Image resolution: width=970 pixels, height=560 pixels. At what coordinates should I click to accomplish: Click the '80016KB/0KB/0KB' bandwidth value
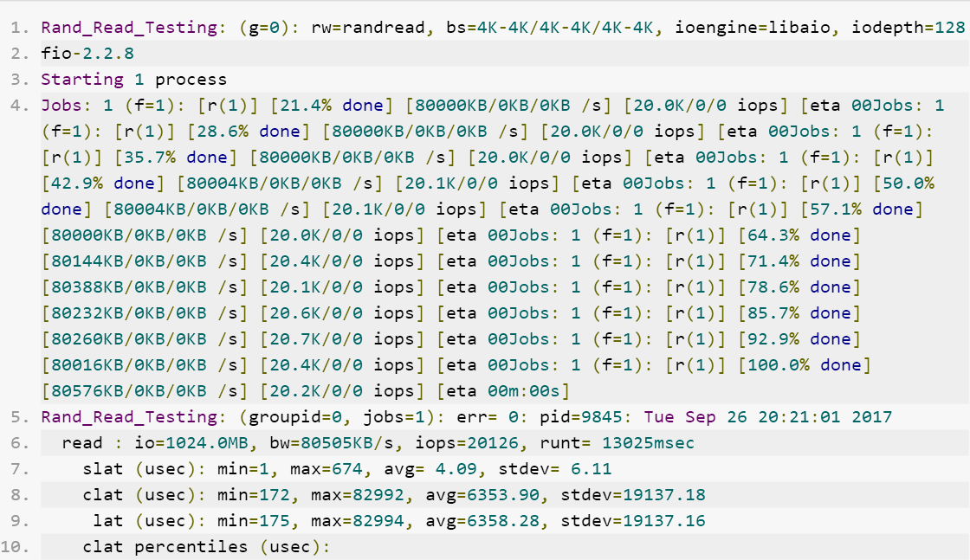click(x=129, y=365)
